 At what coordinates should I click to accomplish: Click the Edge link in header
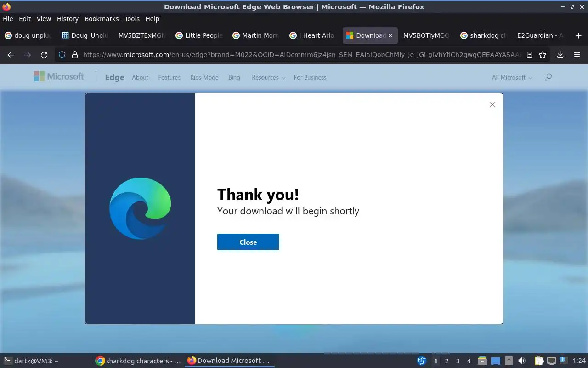click(115, 77)
